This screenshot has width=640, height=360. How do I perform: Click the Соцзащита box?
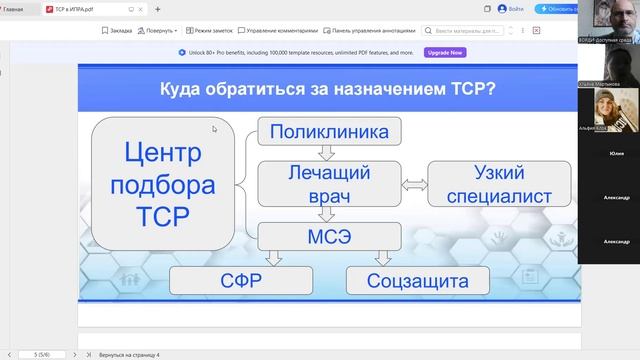pyautogui.click(x=418, y=280)
